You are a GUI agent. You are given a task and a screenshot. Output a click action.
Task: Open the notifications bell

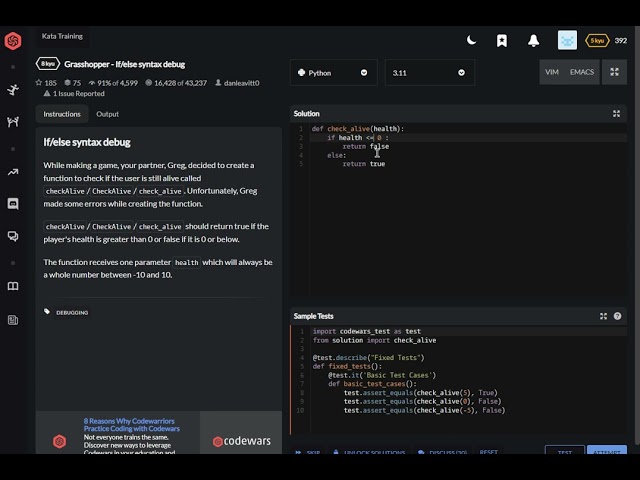tap(533, 40)
